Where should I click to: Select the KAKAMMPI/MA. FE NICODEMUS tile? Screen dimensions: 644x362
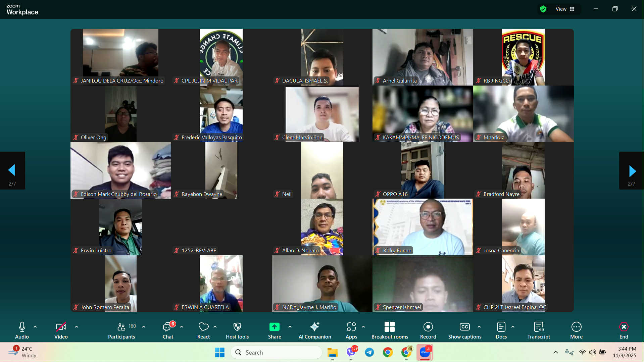(423, 114)
